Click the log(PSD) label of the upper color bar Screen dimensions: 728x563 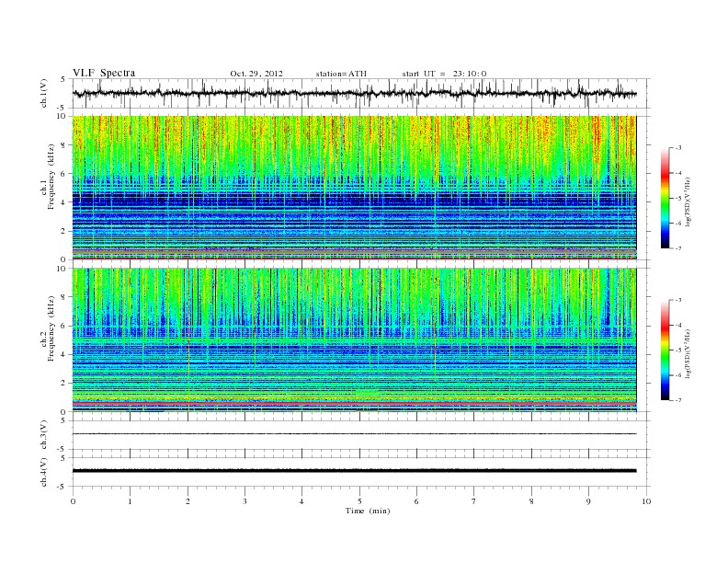(x=689, y=202)
